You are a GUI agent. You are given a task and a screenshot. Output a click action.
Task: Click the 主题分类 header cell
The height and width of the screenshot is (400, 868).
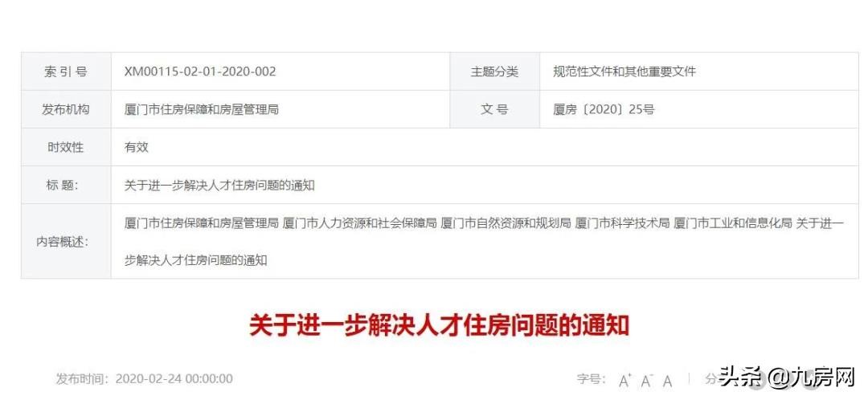pos(495,71)
